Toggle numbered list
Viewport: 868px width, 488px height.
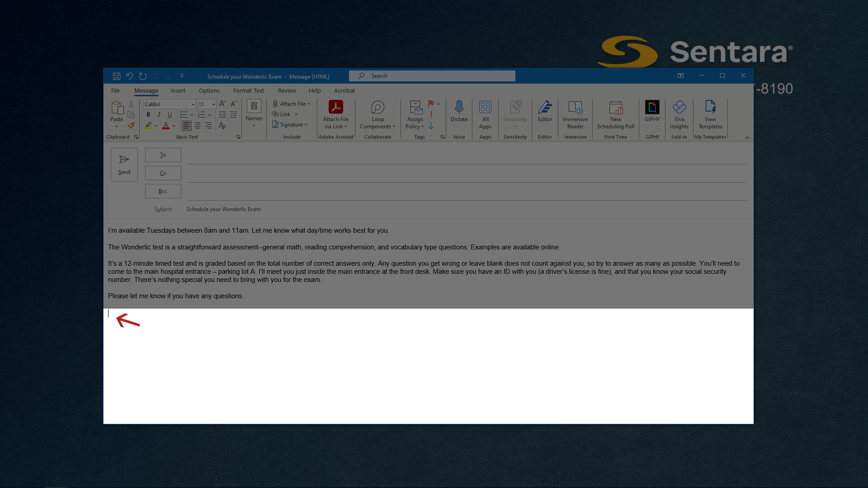(202, 115)
